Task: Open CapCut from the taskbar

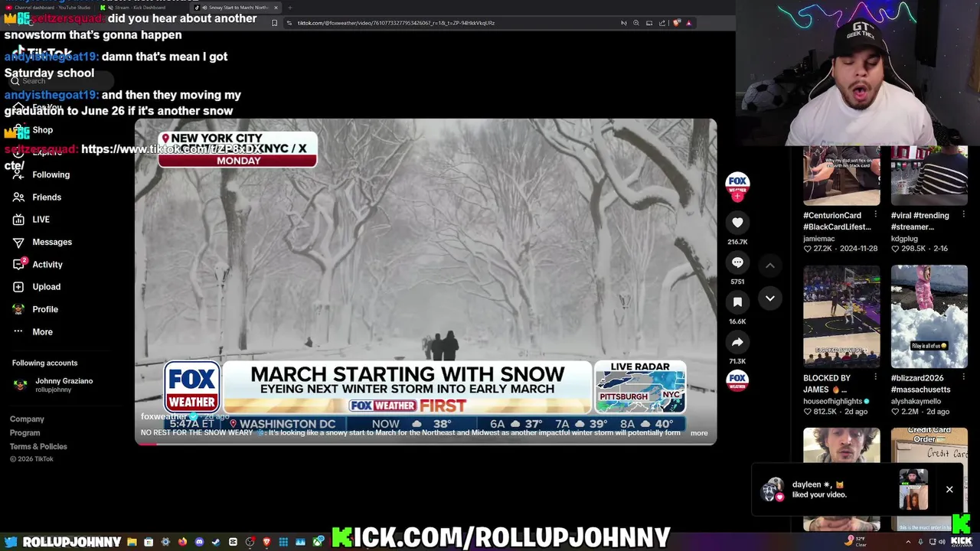Action: coord(233,542)
